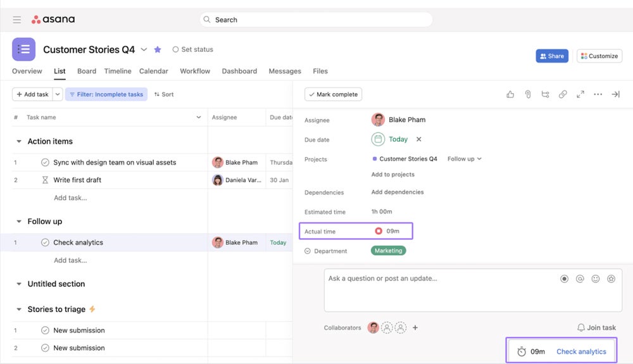Stop the actual time timer
The width and height of the screenshot is (633, 364).
379,231
